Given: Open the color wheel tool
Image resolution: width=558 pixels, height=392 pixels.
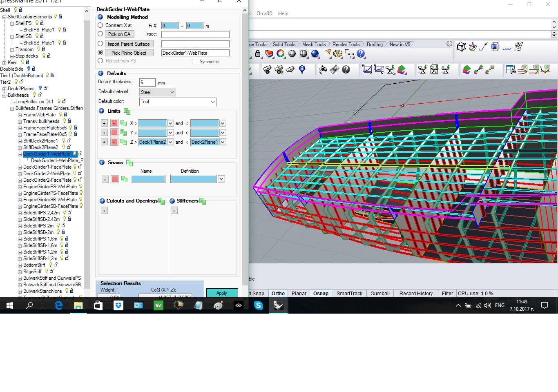Looking at the screenshot, I should [x=281, y=53].
